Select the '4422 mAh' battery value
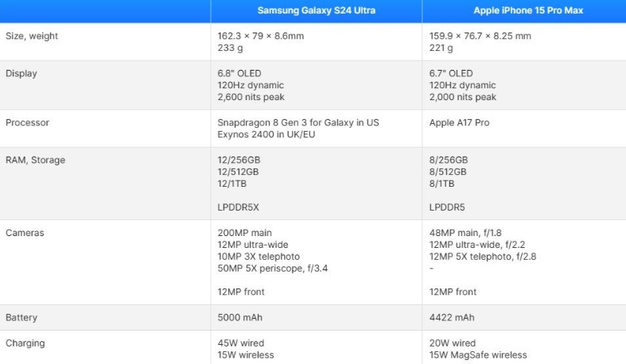 (452, 318)
